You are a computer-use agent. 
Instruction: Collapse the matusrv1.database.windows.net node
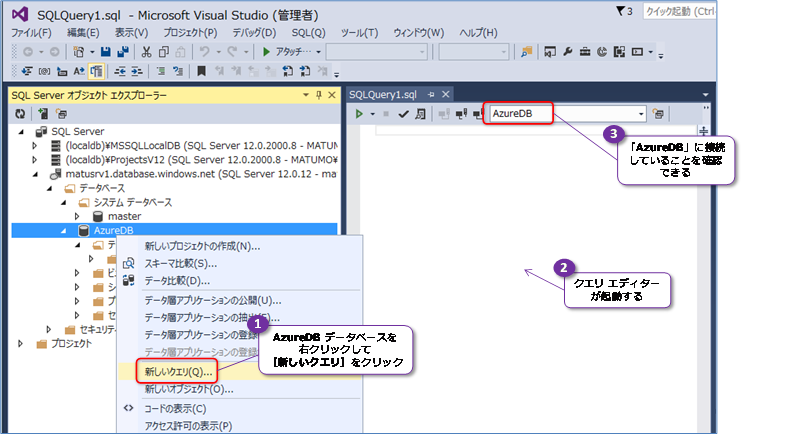point(35,174)
